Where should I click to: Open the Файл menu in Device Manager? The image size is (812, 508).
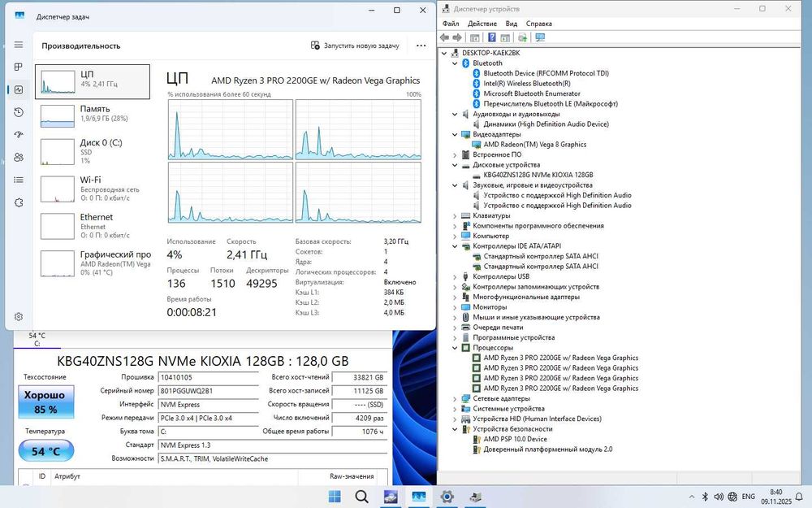tap(451, 24)
